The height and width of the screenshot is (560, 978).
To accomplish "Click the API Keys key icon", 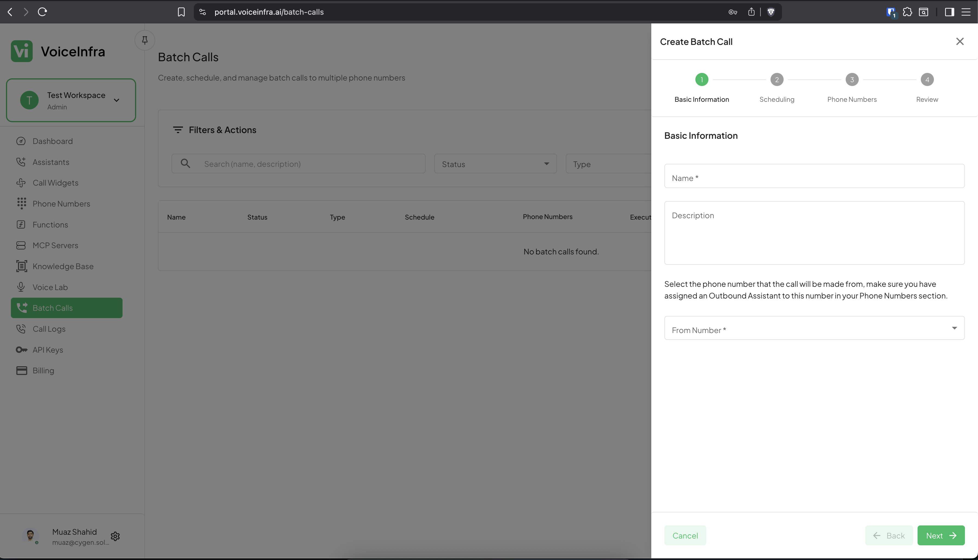I will point(22,350).
